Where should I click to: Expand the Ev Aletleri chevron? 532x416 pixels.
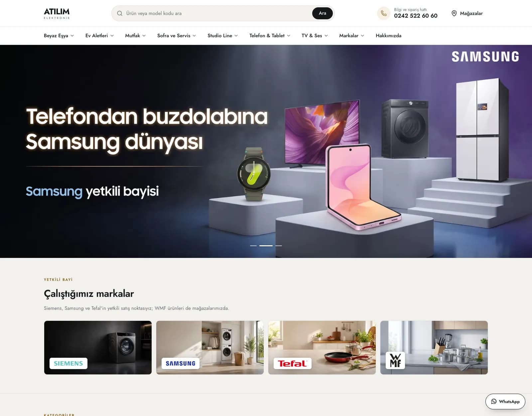pos(112,36)
